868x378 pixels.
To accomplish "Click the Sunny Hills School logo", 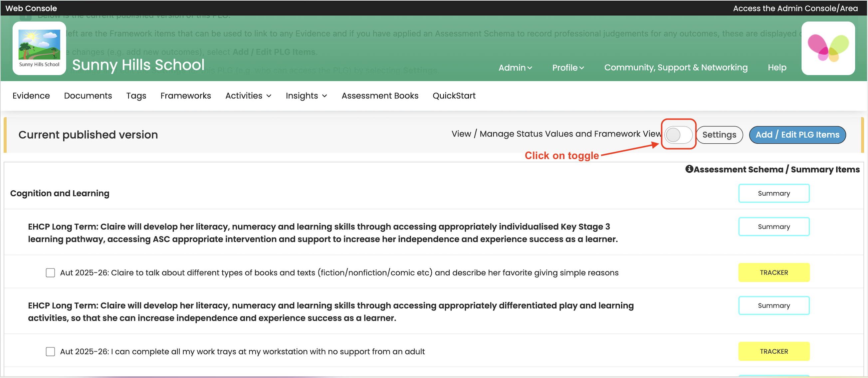I will tap(39, 48).
